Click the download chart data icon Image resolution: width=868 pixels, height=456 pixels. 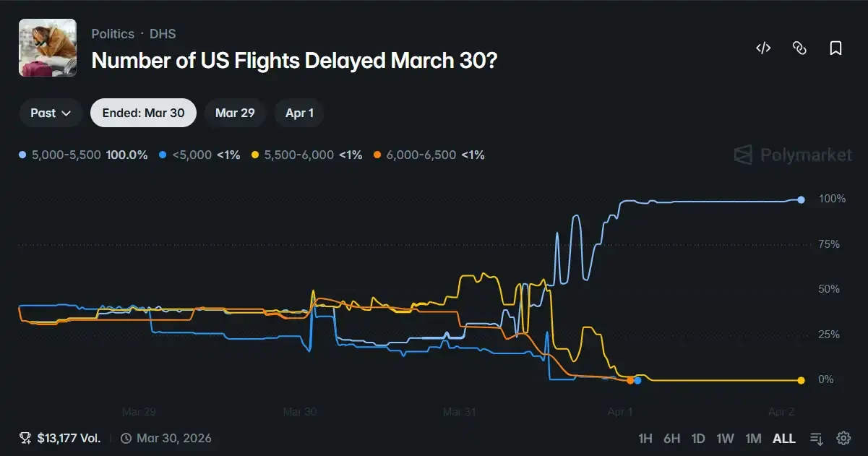tap(817, 438)
